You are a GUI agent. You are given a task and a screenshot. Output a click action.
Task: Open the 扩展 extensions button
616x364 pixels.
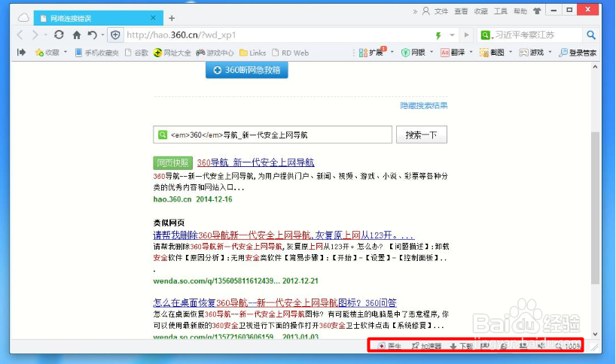[373, 52]
